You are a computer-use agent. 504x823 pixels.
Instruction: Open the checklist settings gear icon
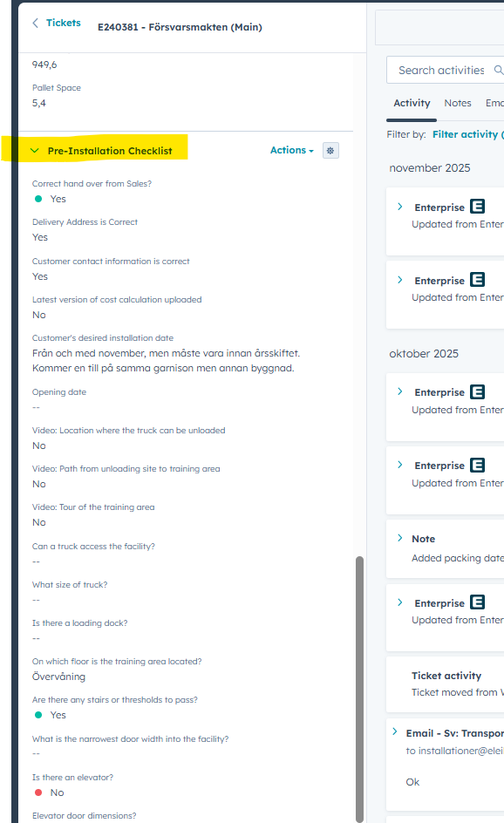coord(330,150)
